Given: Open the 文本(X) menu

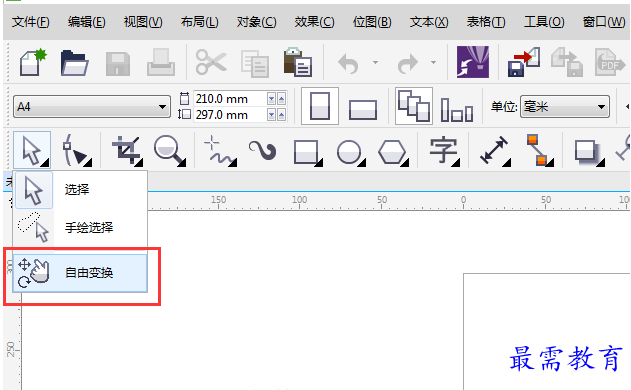Looking at the screenshot, I should [429, 22].
